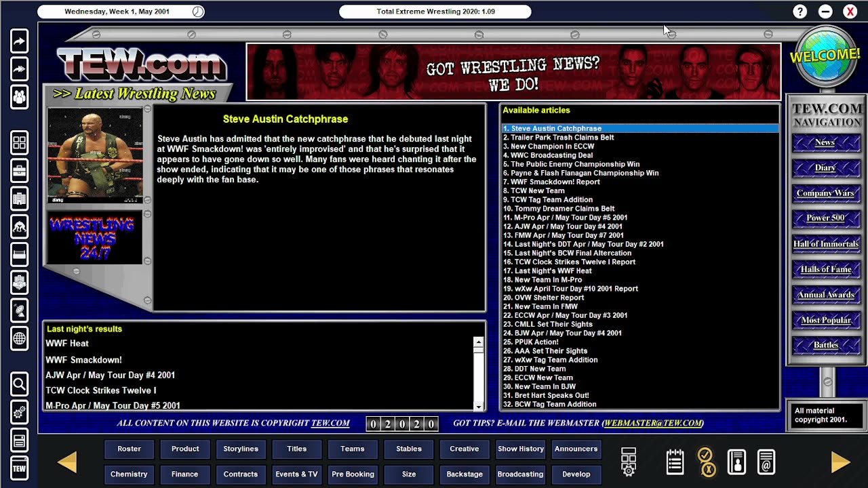Click the gold right arrow
868x488 pixels.
click(841, 462)
